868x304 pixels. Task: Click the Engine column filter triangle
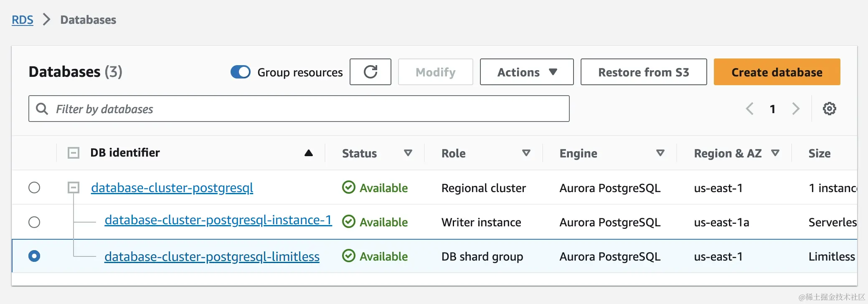[x=660, y=153]
